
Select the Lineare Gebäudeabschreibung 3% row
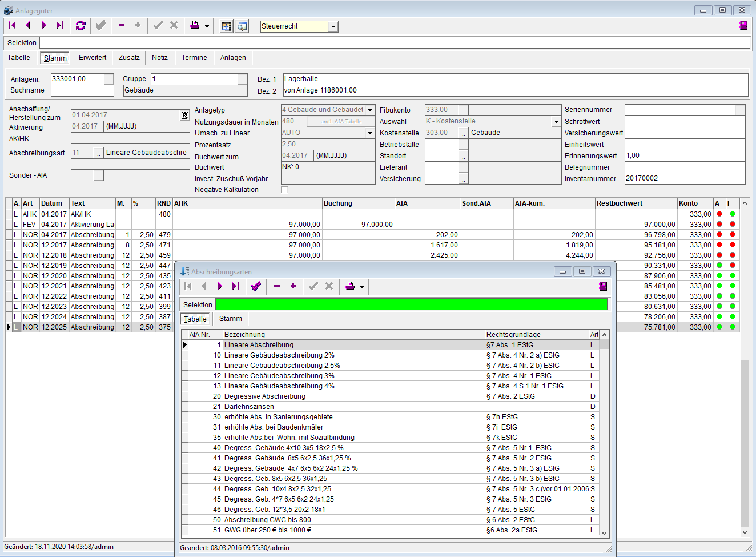(279, 376)
